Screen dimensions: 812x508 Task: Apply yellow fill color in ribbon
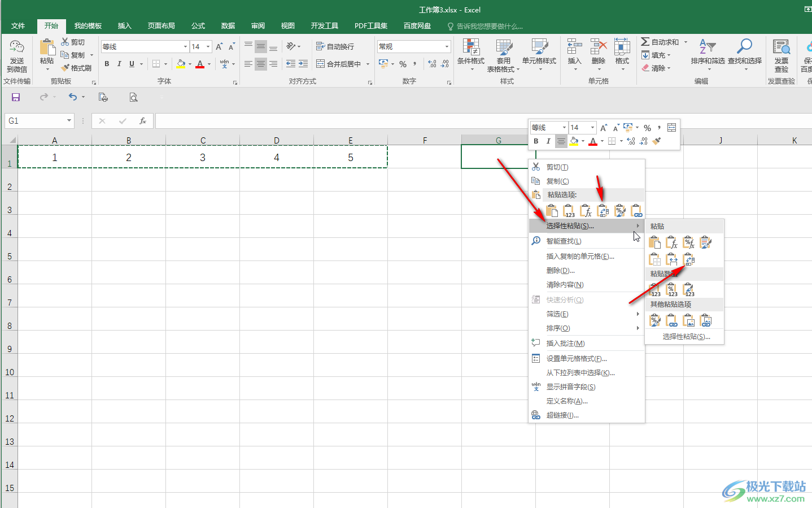pyautogui.click(x=181, y=64)
